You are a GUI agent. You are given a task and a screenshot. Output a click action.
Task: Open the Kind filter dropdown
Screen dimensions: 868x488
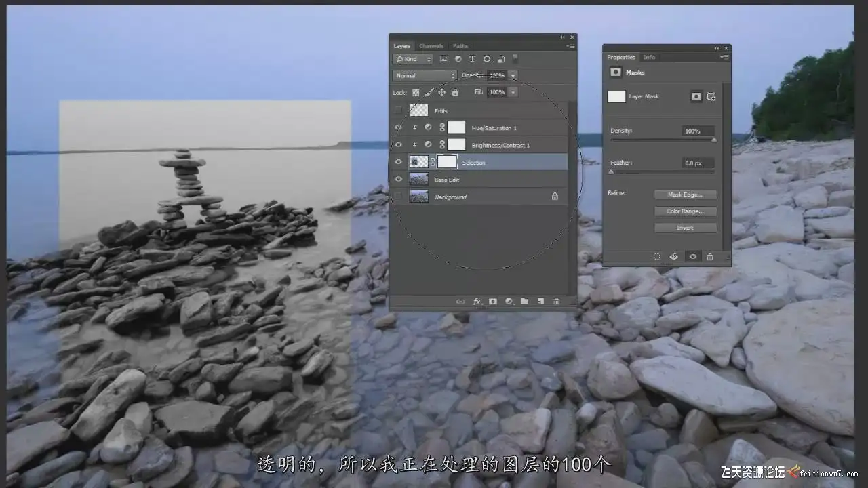tap(413, 59)
